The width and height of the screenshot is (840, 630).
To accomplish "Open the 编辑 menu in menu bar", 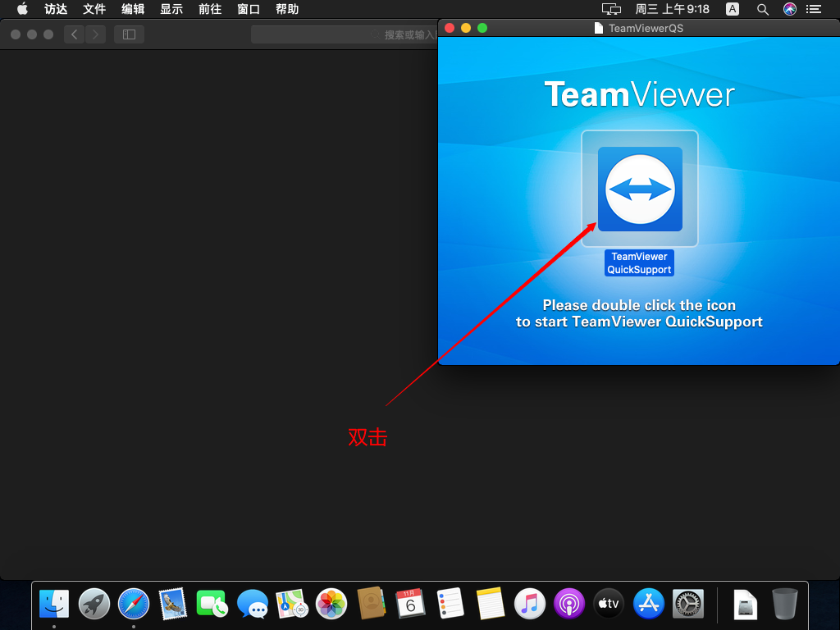I will point(133,9).
